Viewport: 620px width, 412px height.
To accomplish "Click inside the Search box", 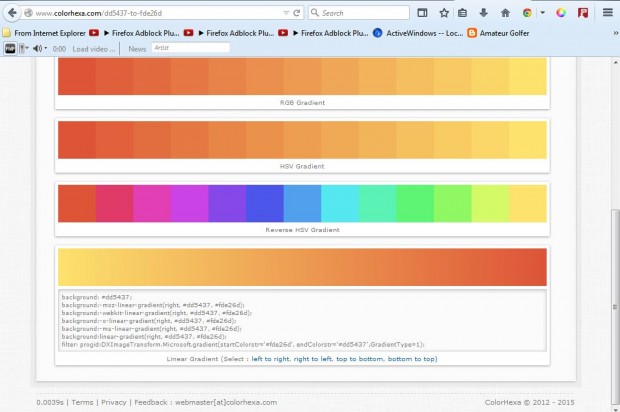I will 362,13.
